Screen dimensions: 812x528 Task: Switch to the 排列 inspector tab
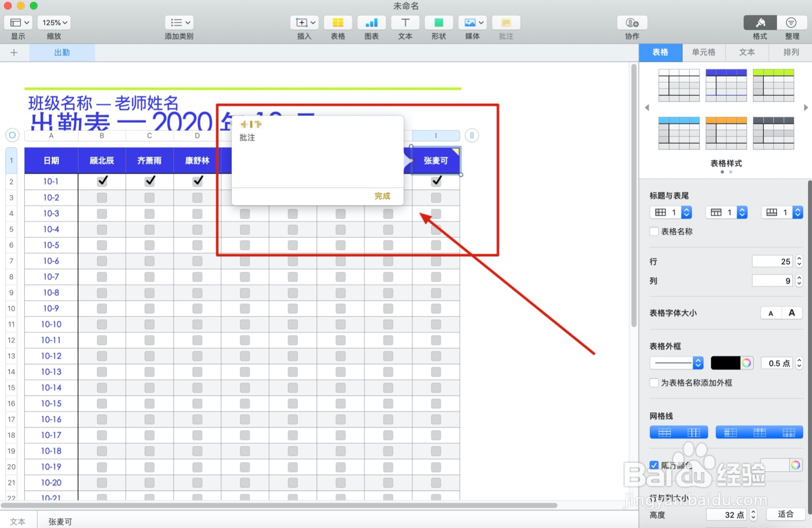[x=791, y=52]
